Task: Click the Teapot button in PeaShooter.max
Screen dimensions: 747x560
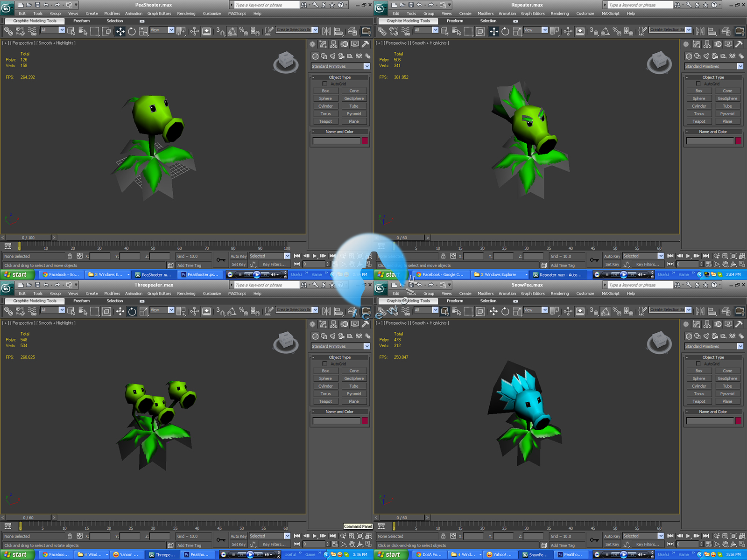Action: (x=325, y=121)
